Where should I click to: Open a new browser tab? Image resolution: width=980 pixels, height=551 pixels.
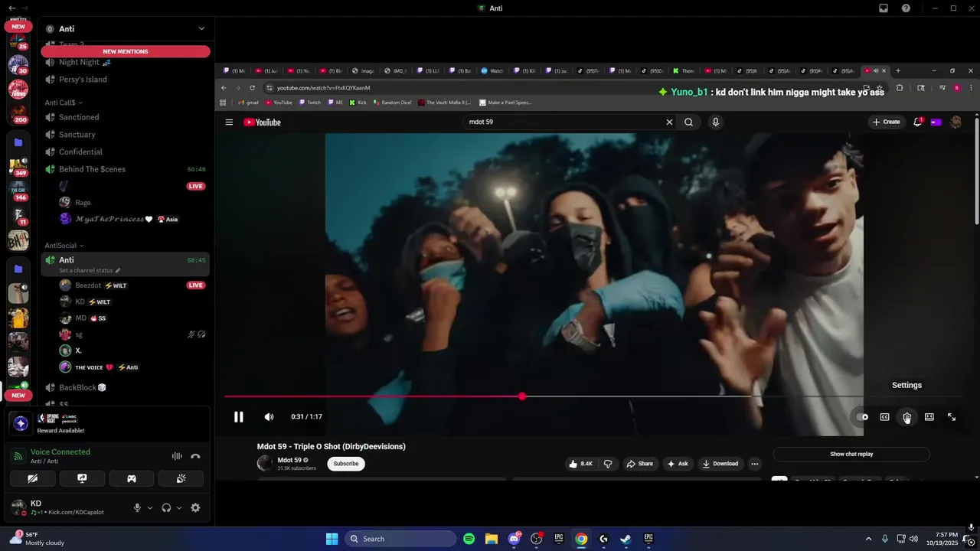(x=898, y=70)
